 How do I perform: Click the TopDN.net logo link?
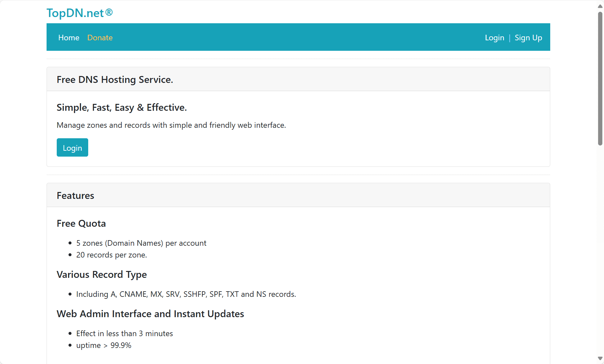[79, 13]
